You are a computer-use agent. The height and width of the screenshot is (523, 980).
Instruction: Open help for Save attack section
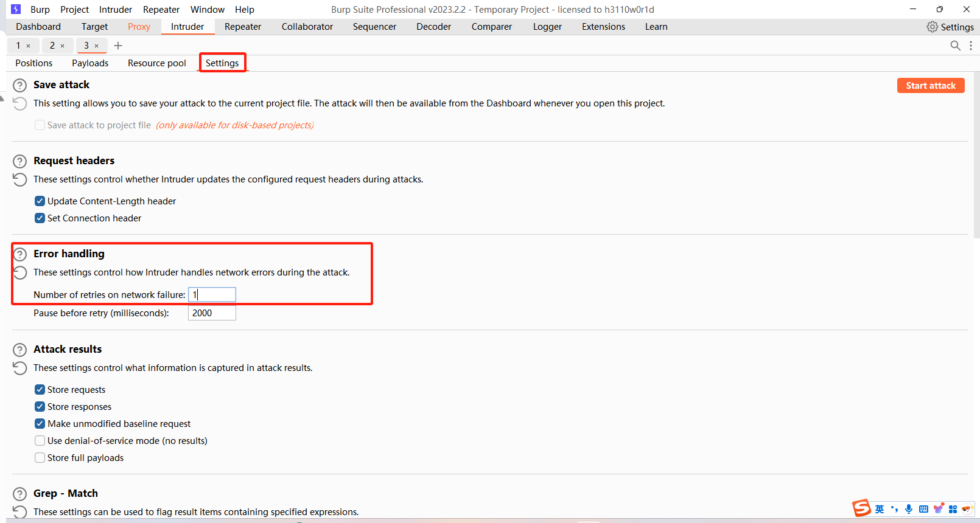pyautogui.click(x=20, y=85)
